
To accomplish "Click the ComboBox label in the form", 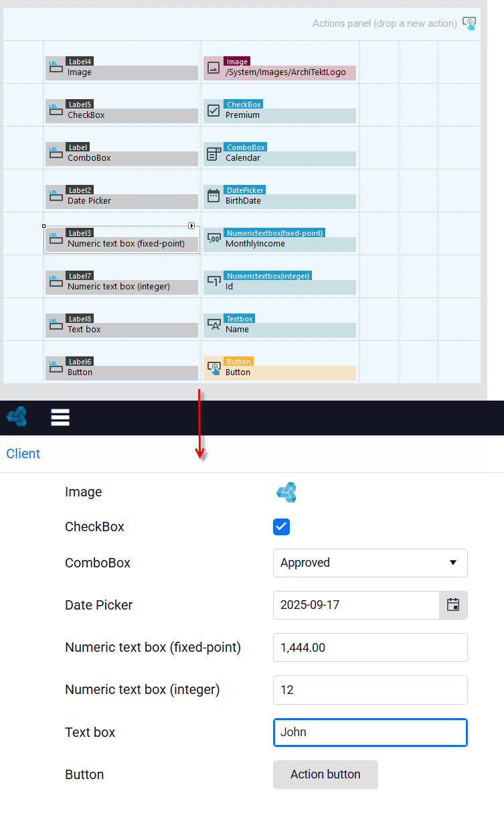I will 98,563.
